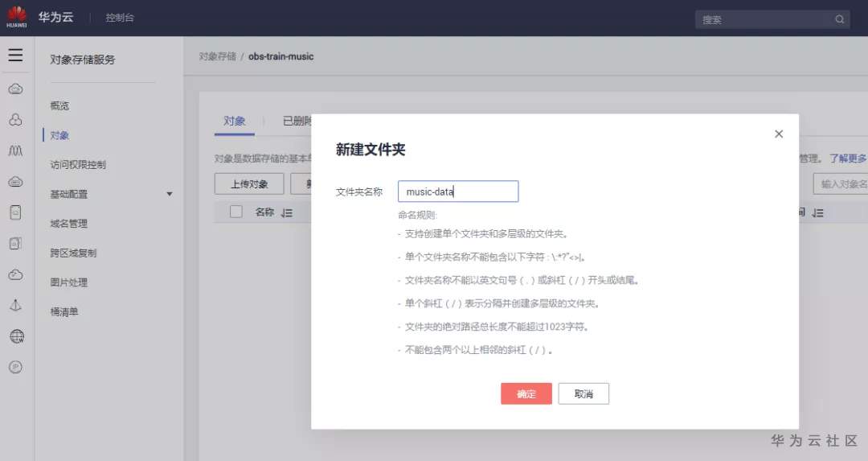Image resolution: width=868 pixels, height=461 pixels.
Task: Open 图片处理 in the side menu
Action: pyautogui.click(x=68, y=282)
